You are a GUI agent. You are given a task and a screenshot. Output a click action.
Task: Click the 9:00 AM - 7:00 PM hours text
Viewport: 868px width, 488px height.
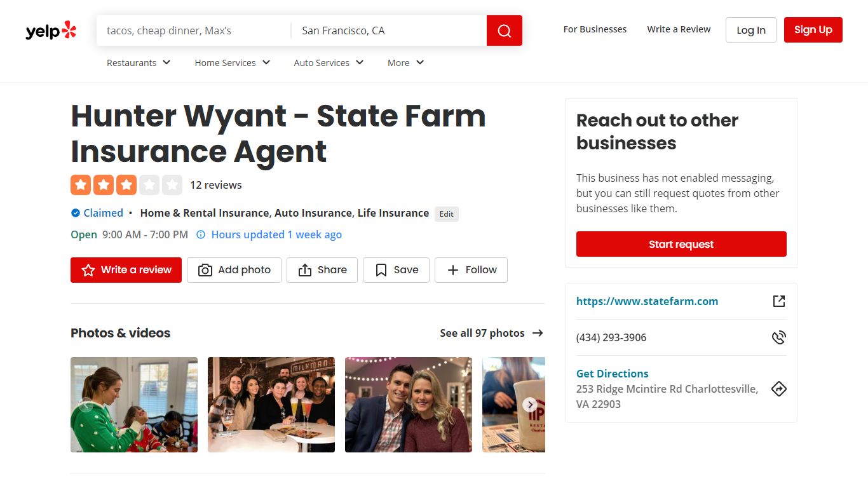pos(145,234)
